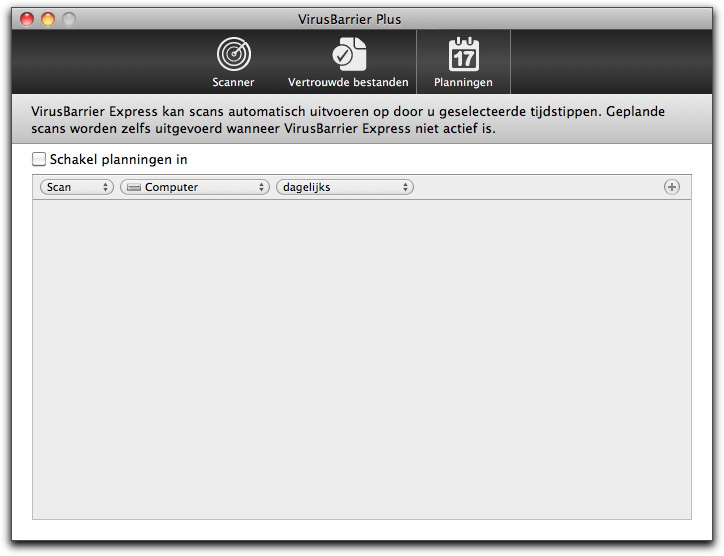The height and width of the screenshot is (556, 724).
Task: Minimize the window with the yellow button
Action: pyautogui.click(x=48, y=19)
